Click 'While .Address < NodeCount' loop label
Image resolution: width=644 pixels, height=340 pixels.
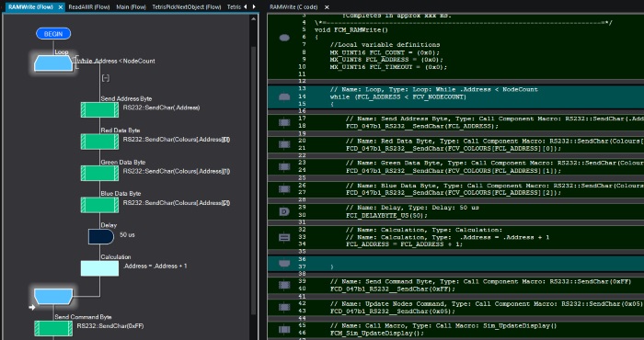click(x=116, y=62)
